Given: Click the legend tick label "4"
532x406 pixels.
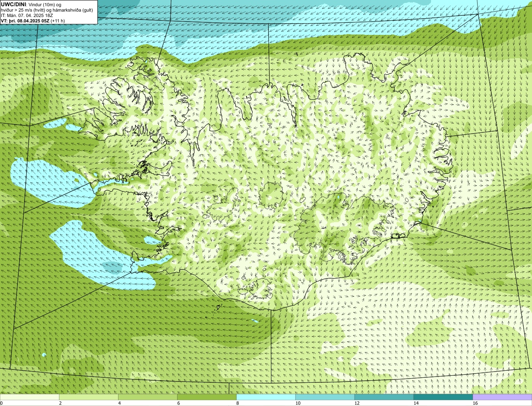Looking at the screenshot, I should point(119,403).
